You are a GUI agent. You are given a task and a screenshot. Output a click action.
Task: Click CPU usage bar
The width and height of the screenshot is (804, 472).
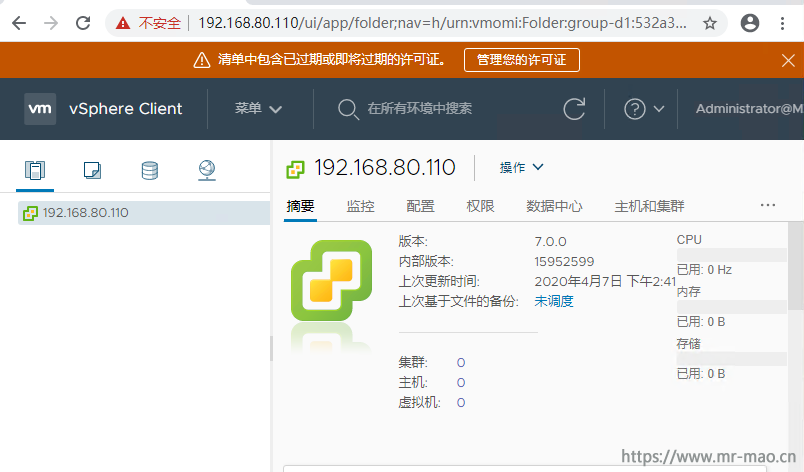(x=732, y=255)
